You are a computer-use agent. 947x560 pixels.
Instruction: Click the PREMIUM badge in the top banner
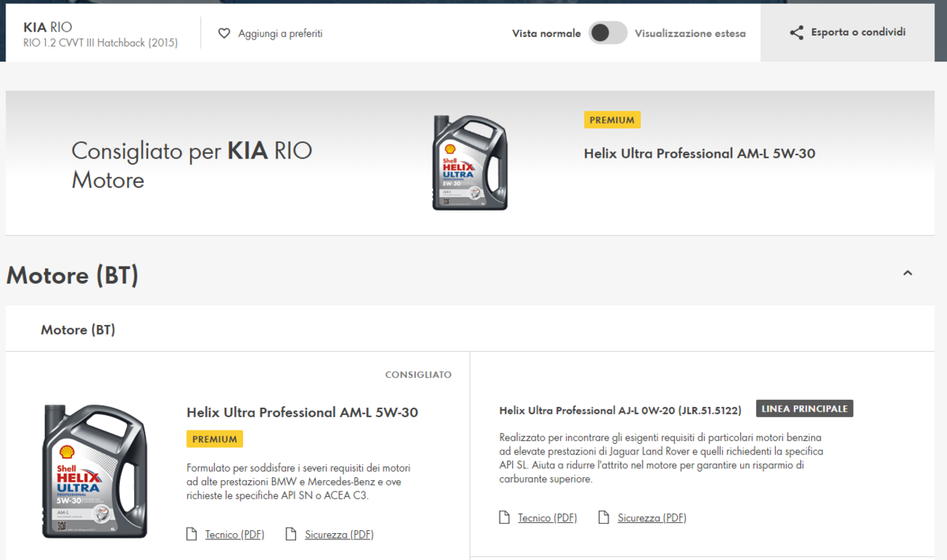click(x=612, y=120)
